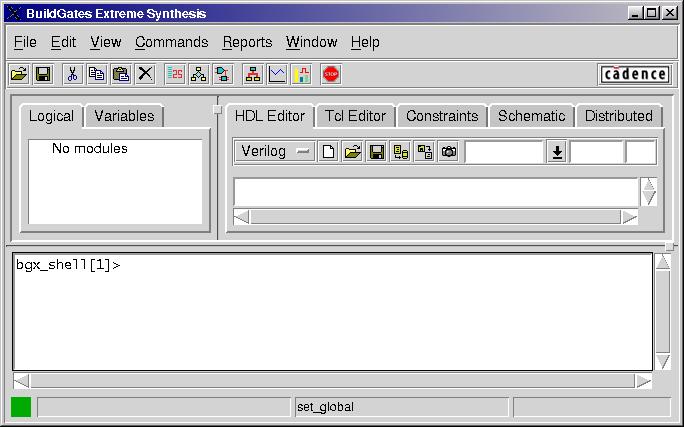Click the green status indicator square
The width and height of the screenshot is (684, 427).
click(21, 407)
